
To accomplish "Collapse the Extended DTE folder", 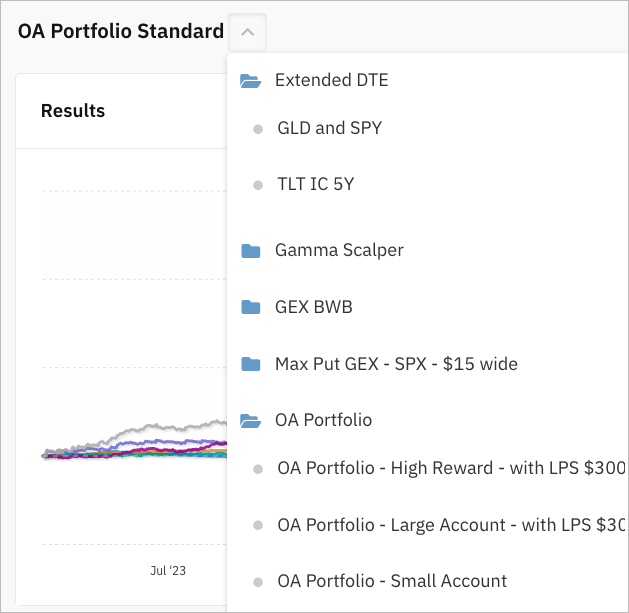I will pyautogui.click(x=331, y=80).
